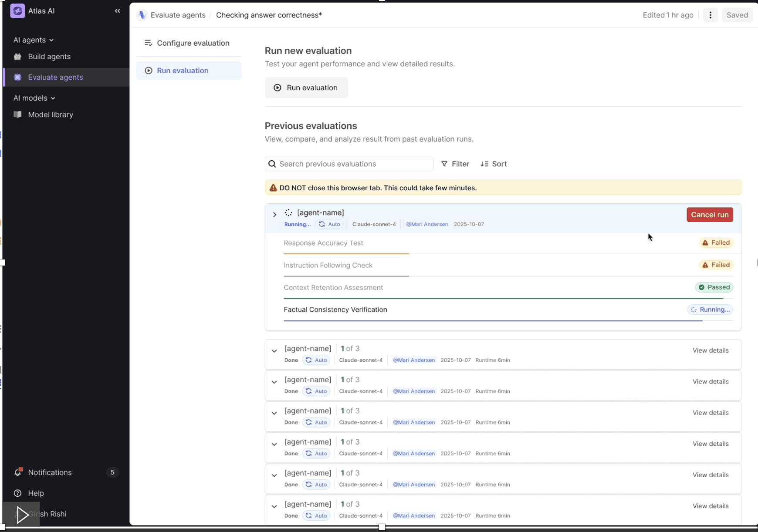Cancel the running evaluation

pos(710,215)
